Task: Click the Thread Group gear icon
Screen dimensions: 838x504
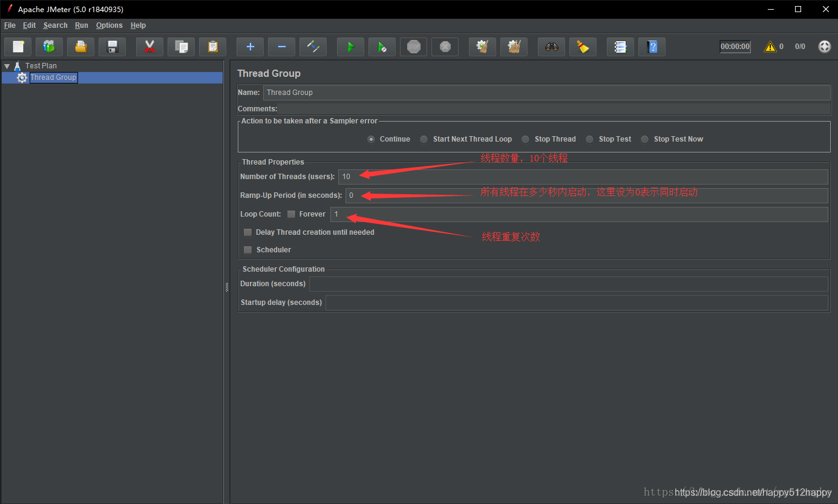Action: click(22, 77)
